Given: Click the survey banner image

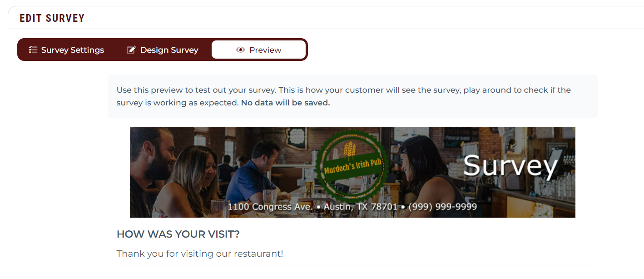Looking at the screenshot, I should [352, 172].
